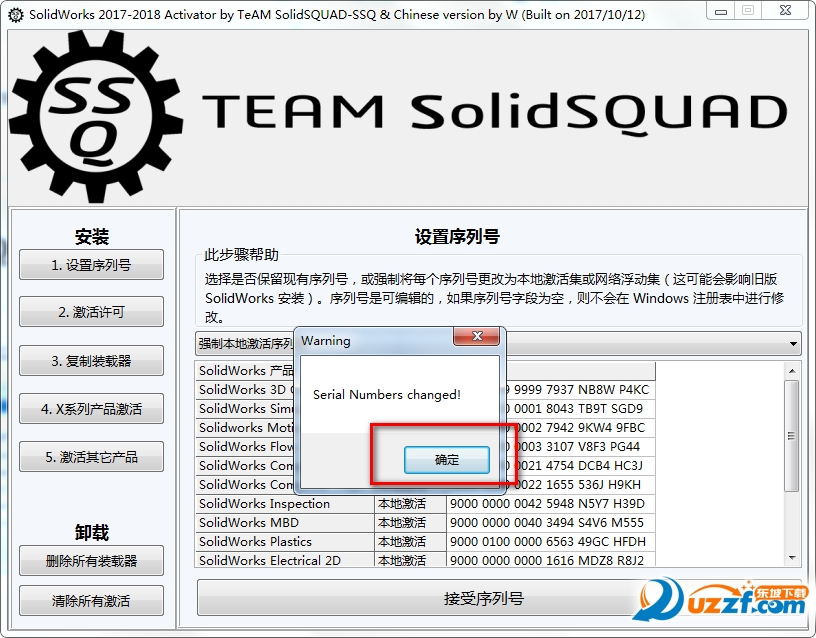The image size is (816, 638).
Task: Click the 4. X系列产品激活 button
Action: pos(92,409)
